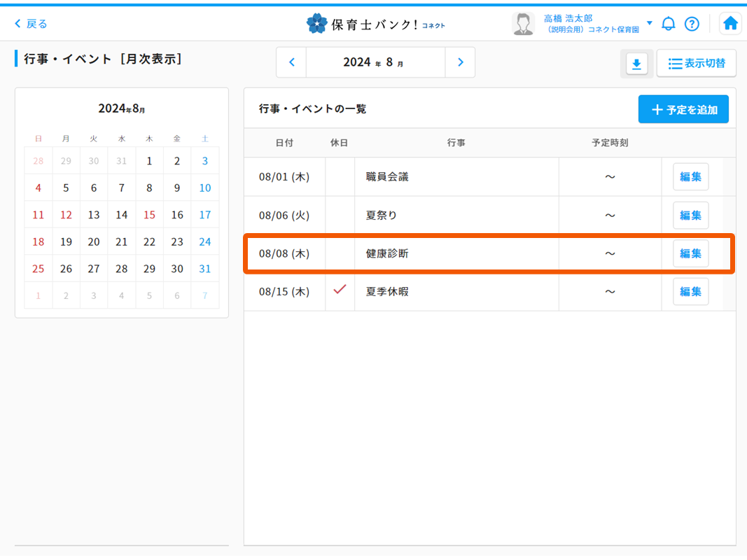
Task: Click the download icon button
Action: pos(636,64)
